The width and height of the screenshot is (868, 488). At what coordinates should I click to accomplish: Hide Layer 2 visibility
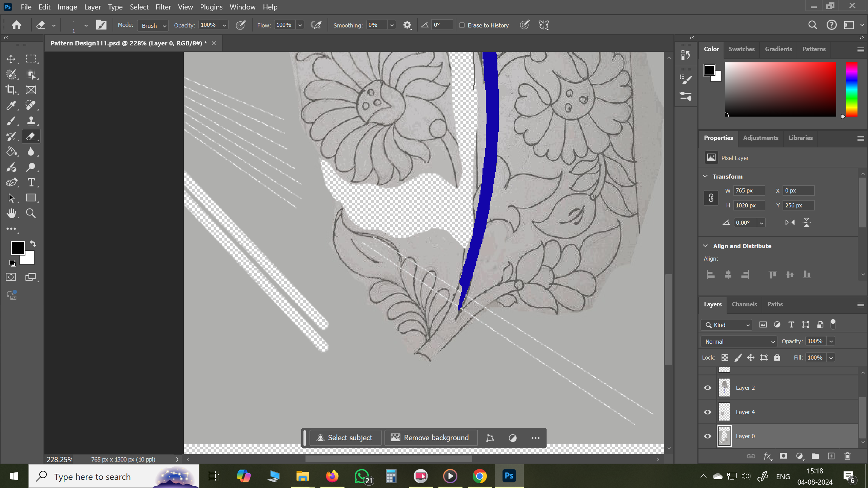pos(707,387)
